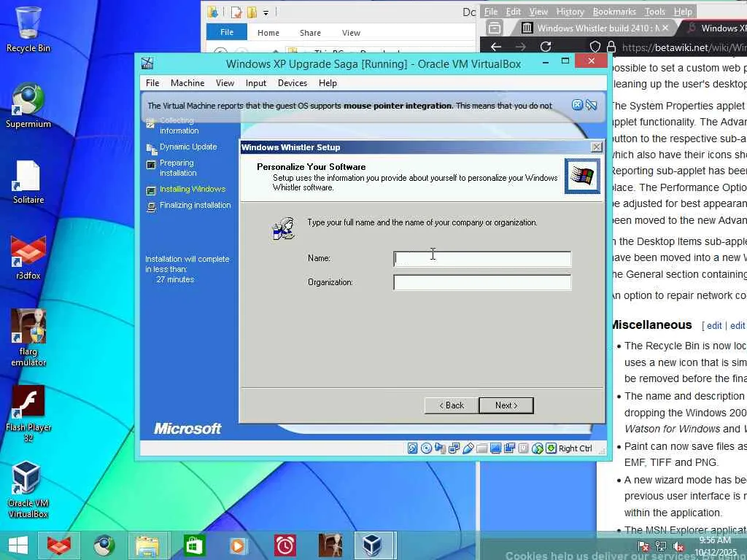Open the Home tab in File Explorer
The height and width of the screenshot is (560, 747).
click(268, 33)
